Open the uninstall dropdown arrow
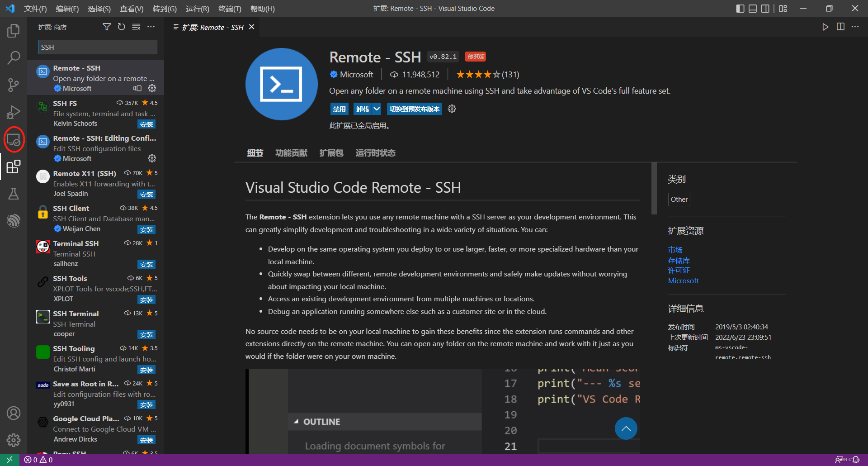Viewport: 868px width, 466px height. point(377,109)
